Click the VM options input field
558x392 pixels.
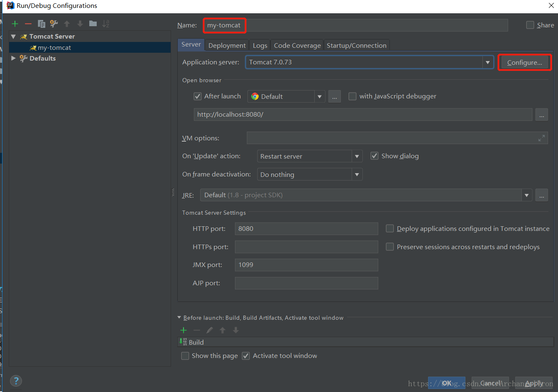(x=397, y=138)
